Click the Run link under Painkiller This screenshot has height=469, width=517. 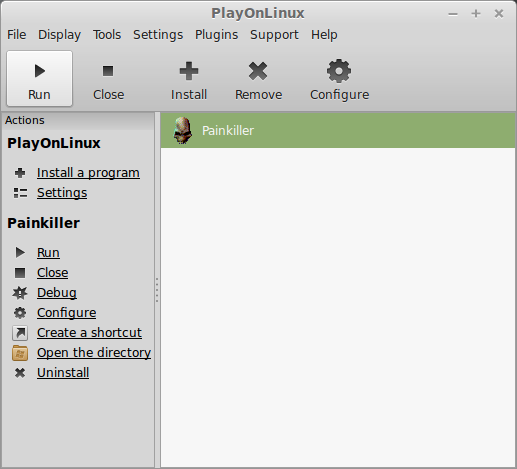click(x=48, y=253)
